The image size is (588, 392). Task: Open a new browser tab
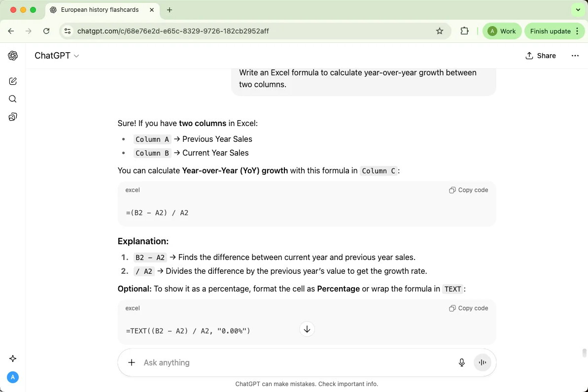coord(170,10)
